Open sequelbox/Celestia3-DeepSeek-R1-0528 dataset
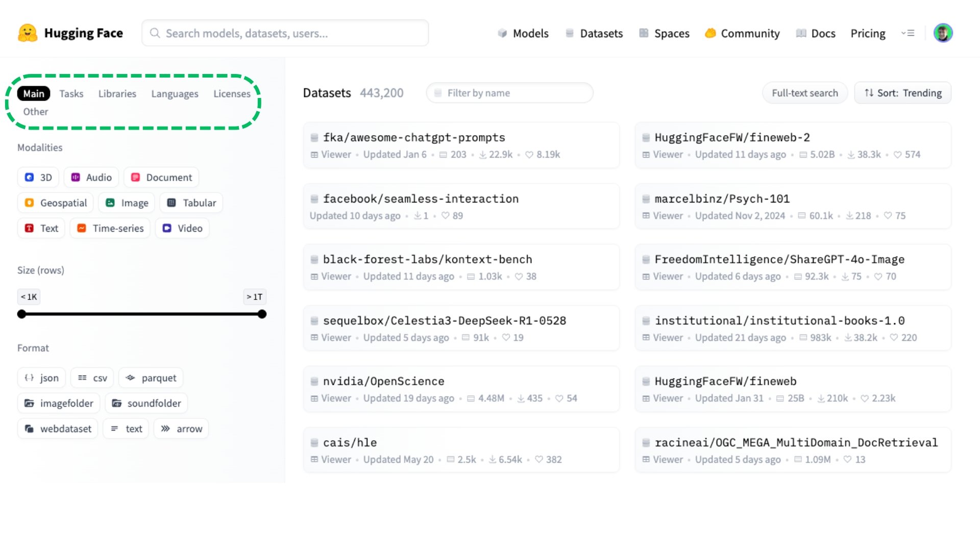 [461, 328]
